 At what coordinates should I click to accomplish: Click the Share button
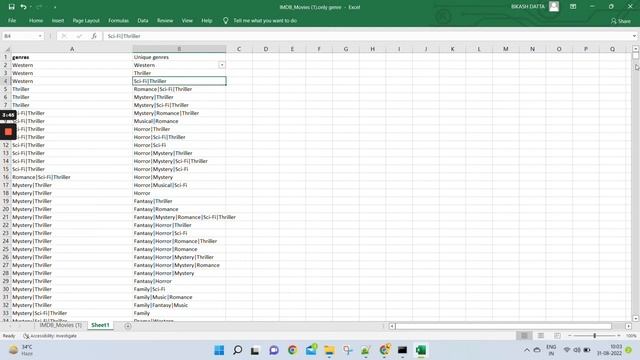[x=621, y=21]
